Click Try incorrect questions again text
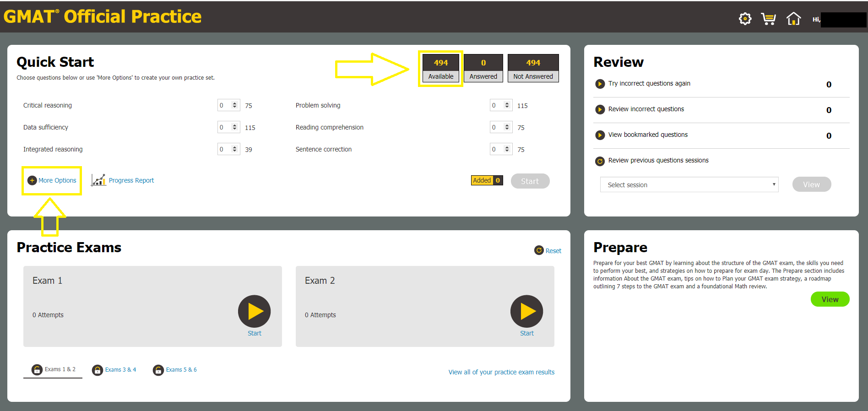 click(649, 83)
